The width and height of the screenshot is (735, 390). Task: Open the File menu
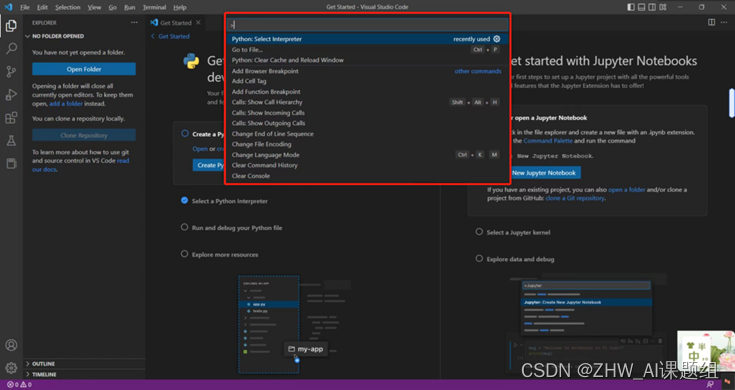pyautogui.click(x=25, y=7)
